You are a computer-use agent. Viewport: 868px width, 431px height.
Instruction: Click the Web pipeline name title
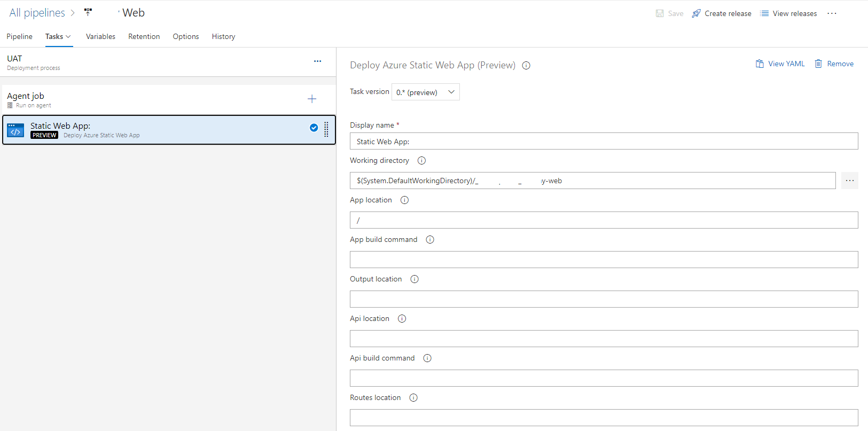point(134,13)
